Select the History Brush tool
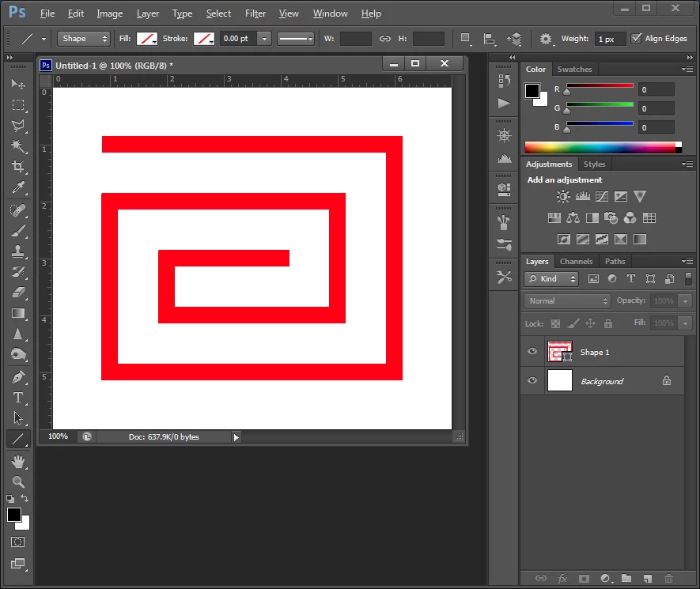 [x=18, y=272]
